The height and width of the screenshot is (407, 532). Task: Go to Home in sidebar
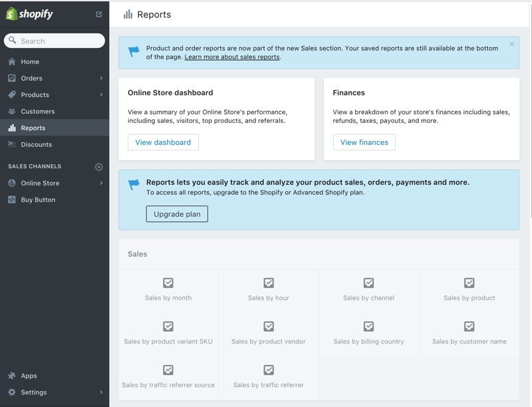(55, 62)
